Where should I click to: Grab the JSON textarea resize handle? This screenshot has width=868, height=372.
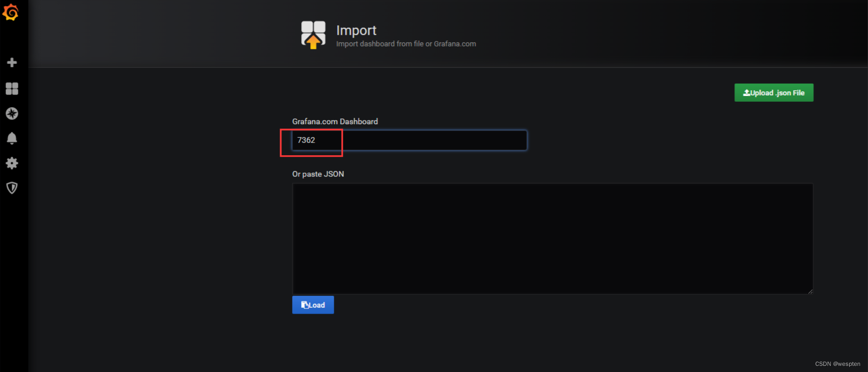coord(810,292)
